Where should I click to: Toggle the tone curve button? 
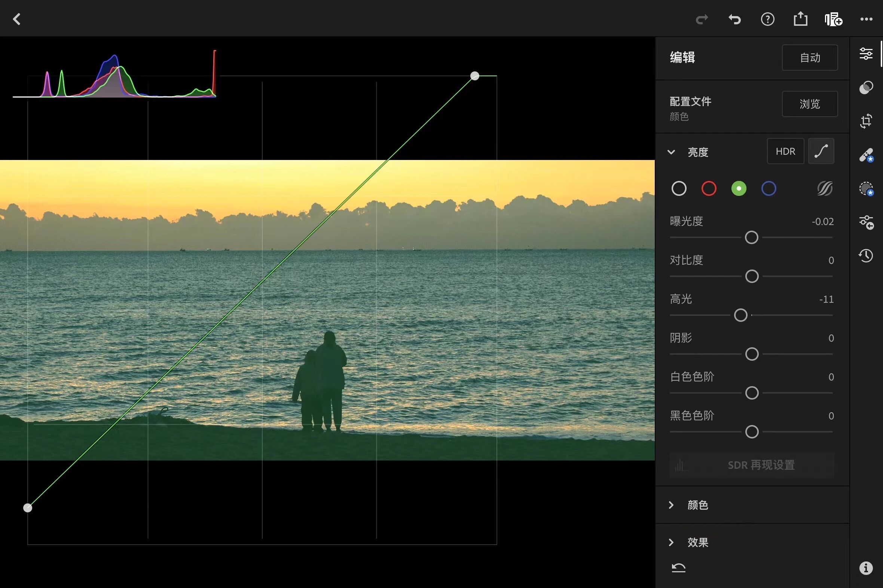pos(821,151)
